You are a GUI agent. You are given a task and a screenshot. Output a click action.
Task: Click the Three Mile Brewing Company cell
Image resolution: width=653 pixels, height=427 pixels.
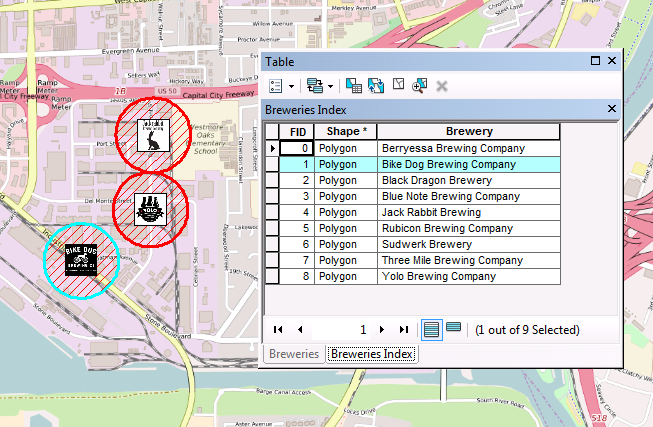tap(469, 260)
